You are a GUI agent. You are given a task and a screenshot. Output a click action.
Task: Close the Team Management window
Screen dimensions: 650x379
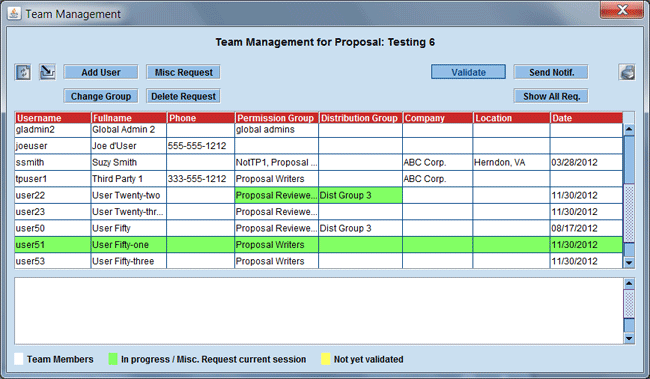pyautogui.click(x=622, y=10)
